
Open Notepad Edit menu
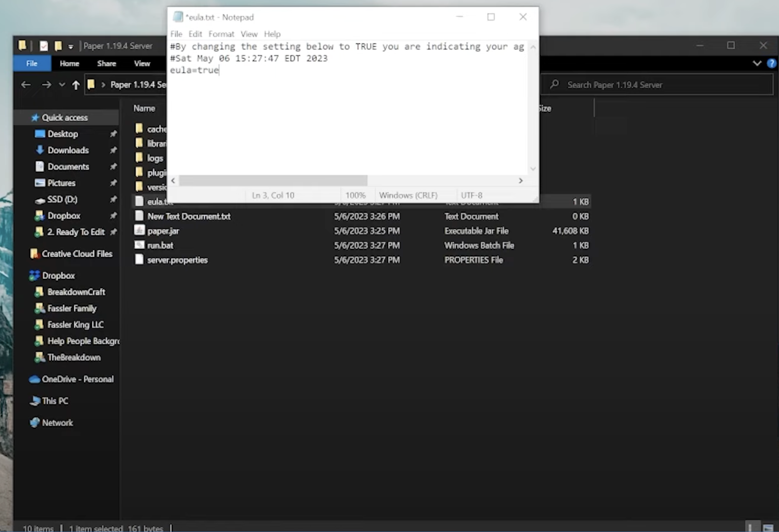pyautogui.click(x=195, y=34)
